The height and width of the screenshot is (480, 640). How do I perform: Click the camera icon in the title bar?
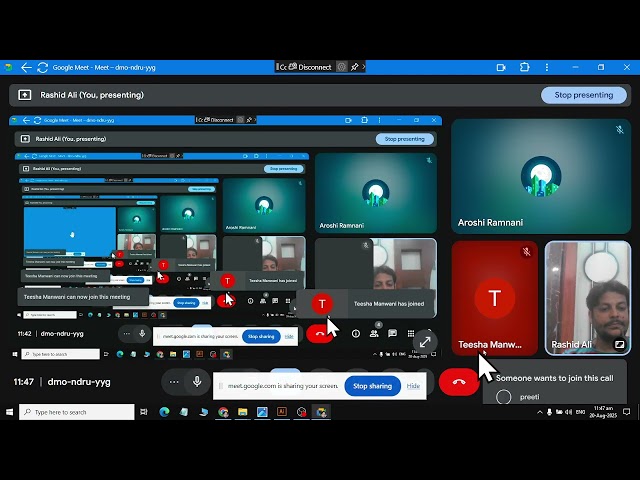point(501,67)
